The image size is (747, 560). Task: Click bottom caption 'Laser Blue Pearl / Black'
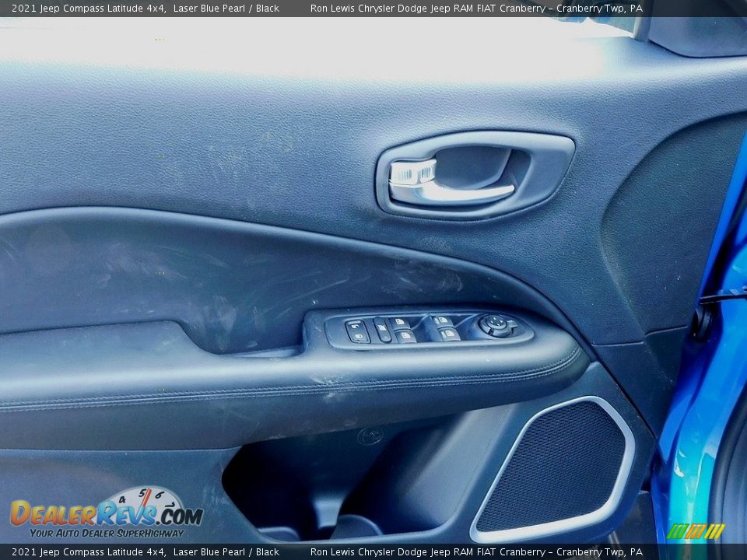[x=226, y=552]
